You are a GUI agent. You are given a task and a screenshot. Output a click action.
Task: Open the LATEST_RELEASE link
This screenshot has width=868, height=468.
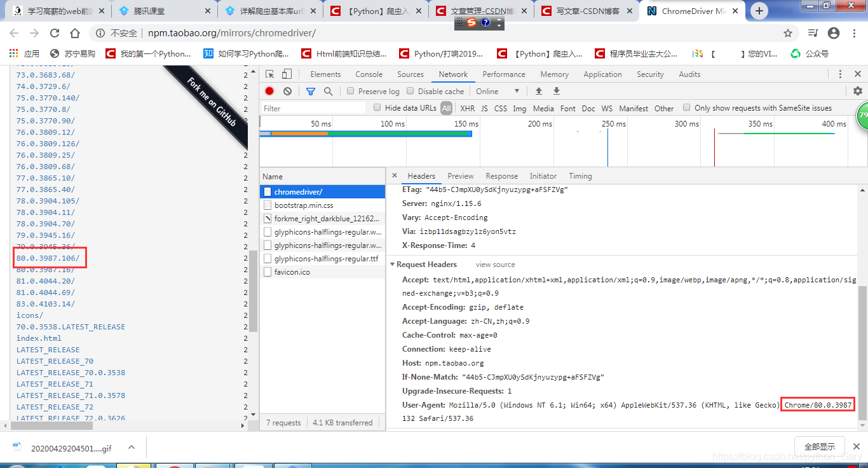[x=48, y=350]
